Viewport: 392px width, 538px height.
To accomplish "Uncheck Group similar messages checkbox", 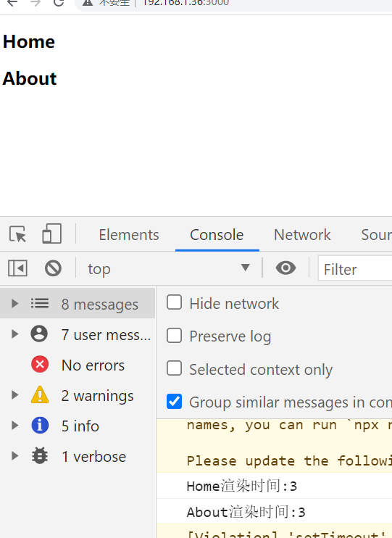I will [174, 402].
